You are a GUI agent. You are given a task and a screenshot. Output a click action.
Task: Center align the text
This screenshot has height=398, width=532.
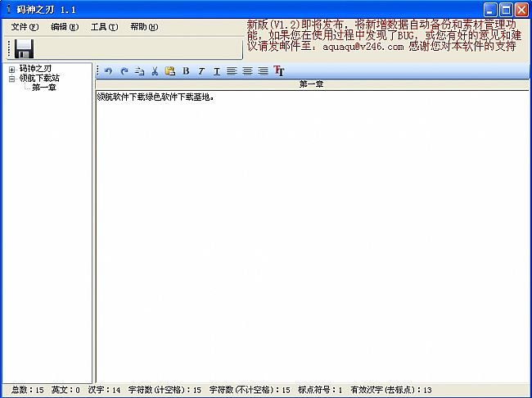coord(247,70)
